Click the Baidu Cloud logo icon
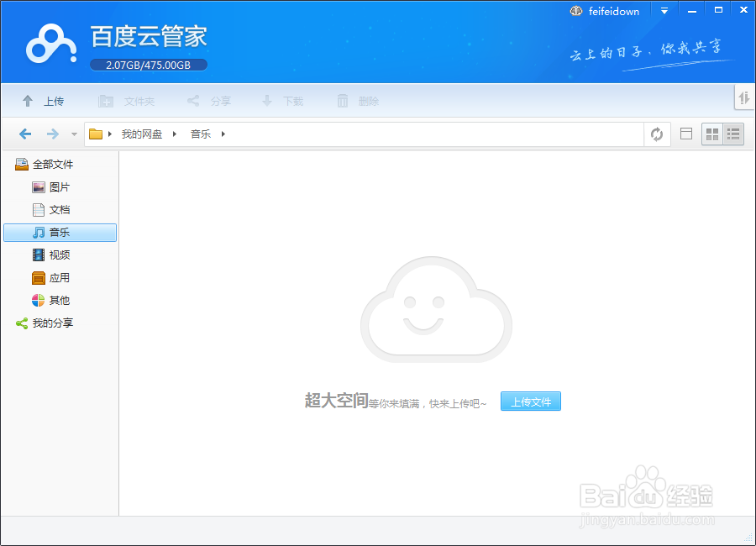The width and height of the screenshot is (756, 546). point(51,45)
